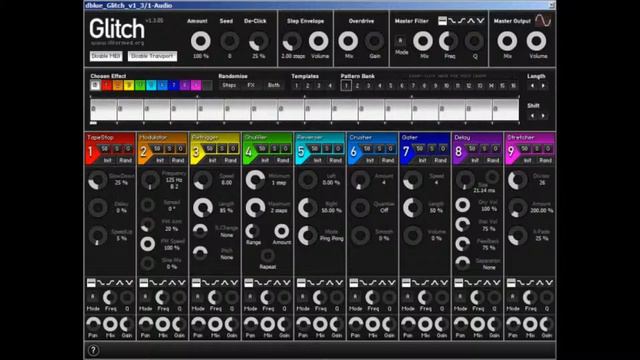Shift pattern right with Shift arrow

click(x=543, y=116)
